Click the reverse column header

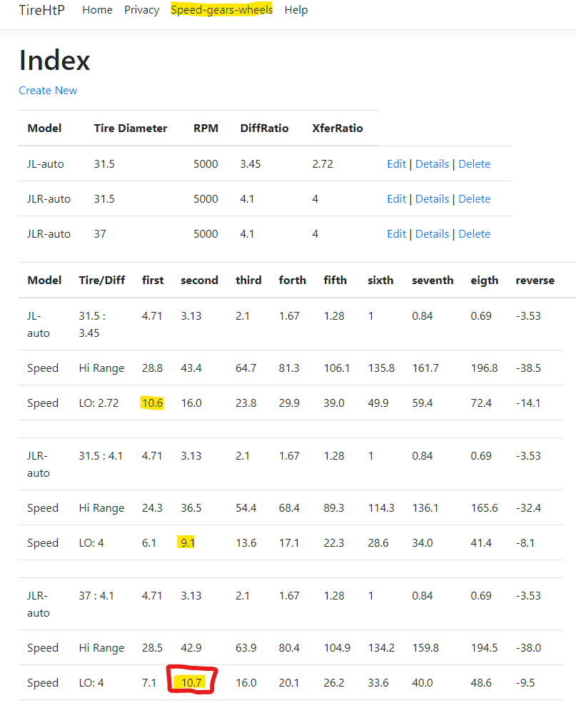click(x=535, y=280)
